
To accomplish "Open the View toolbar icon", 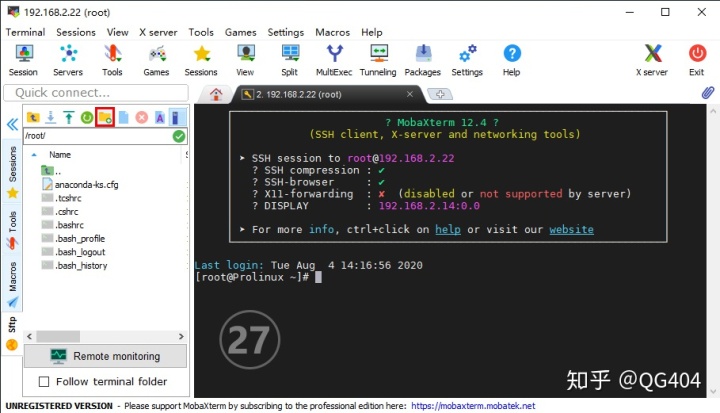I will click(x=245, y=60).
